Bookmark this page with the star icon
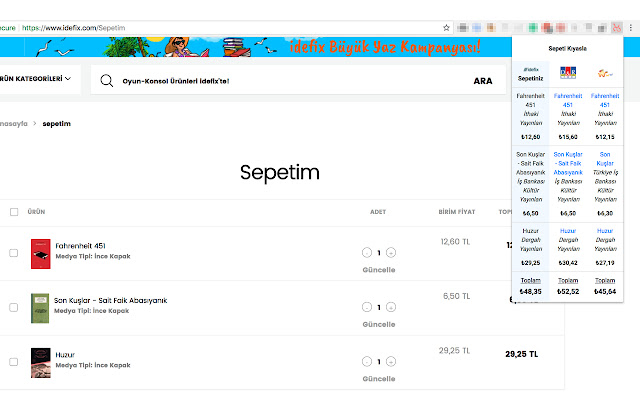Image resolution: width=640 pixels, height=400 pixels. [446, 28]
